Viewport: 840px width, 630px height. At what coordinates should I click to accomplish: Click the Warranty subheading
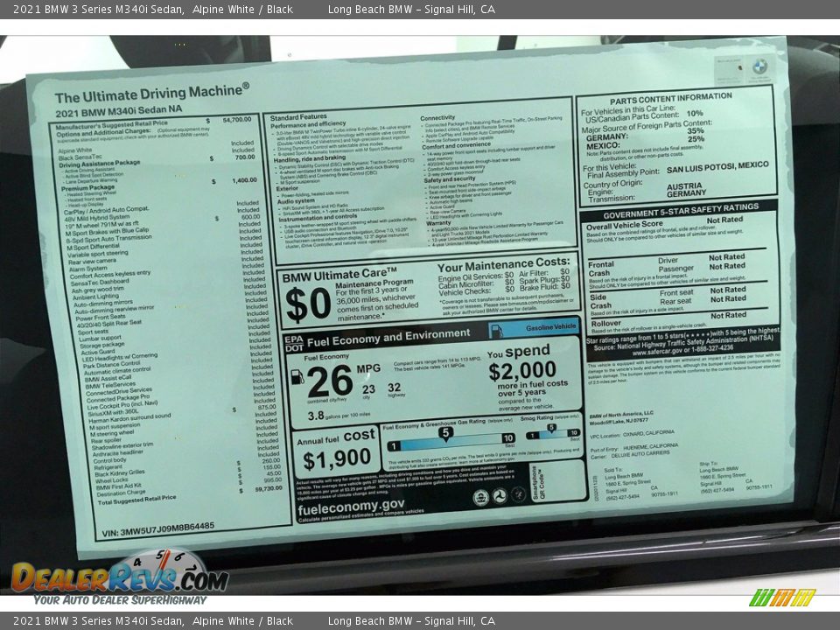click(x=438, y=223)
